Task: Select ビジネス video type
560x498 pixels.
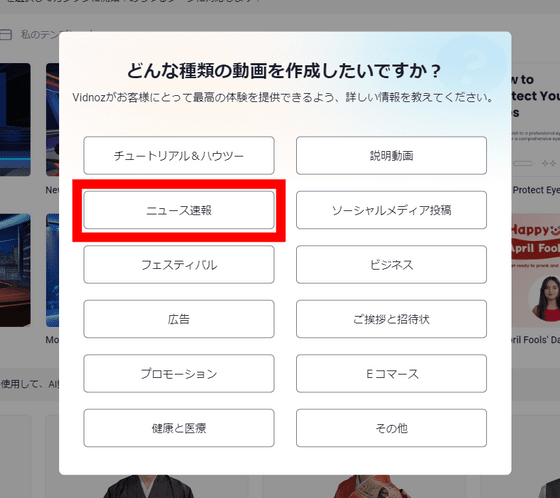Action: pyautogui.click(x=391, y=265)
